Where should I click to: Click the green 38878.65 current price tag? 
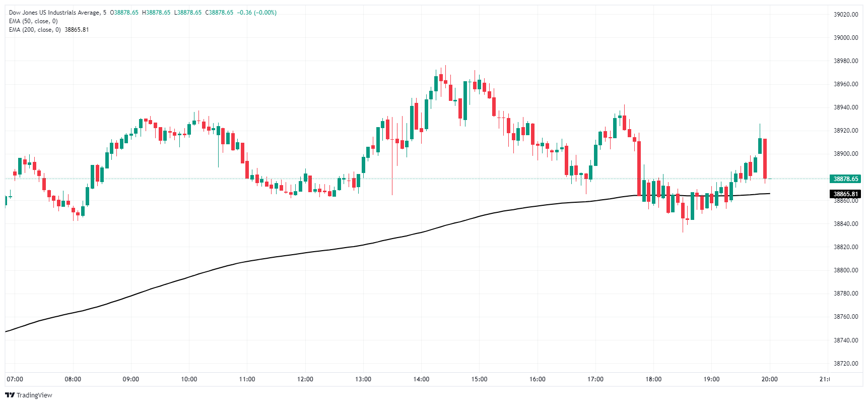click(845, 179)
